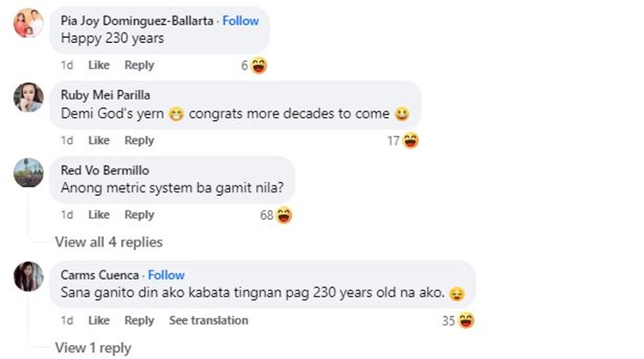Expand "View all 4 replies" thread

coord(108,242)
